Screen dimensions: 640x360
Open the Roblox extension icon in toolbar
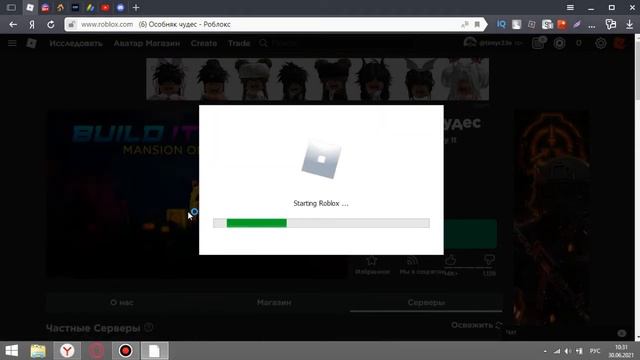(x=532, y=24)
